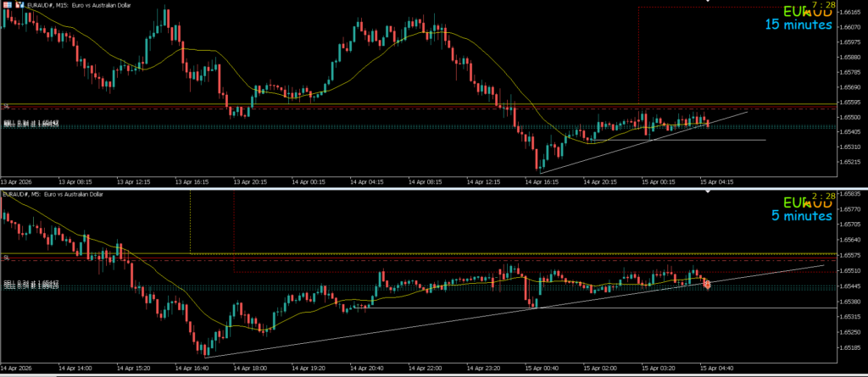Viewport: 868px width, 377px height.
Task: Click the "15 minutes" timeframe label
Action: coord(798,25)
